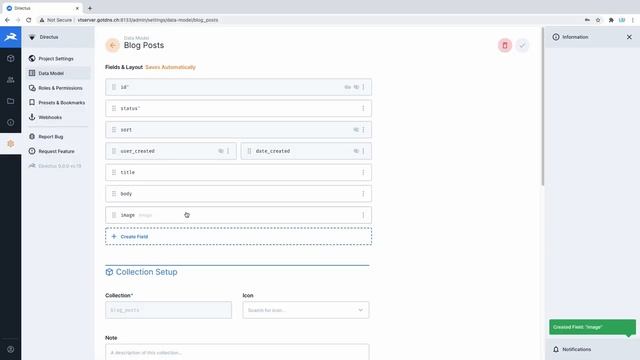
Task: Close the Information sidebar
Action: click(x=629, y=37)
